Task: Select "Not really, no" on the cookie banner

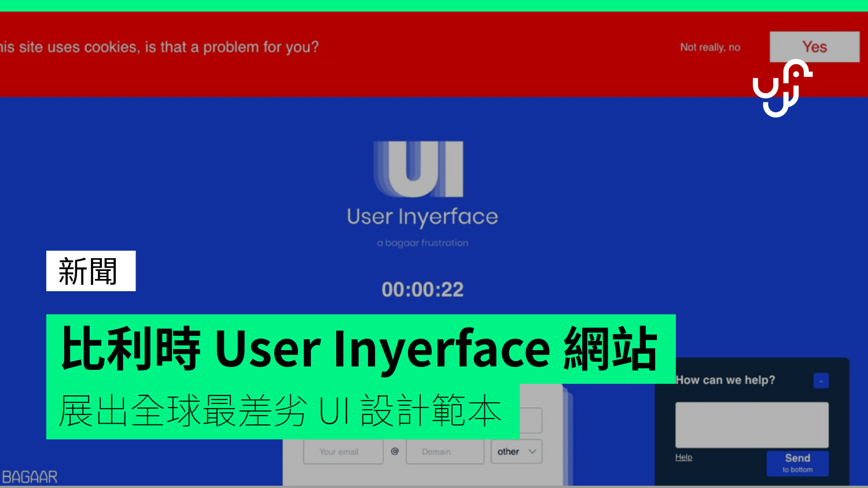Action: coord(710,47)
